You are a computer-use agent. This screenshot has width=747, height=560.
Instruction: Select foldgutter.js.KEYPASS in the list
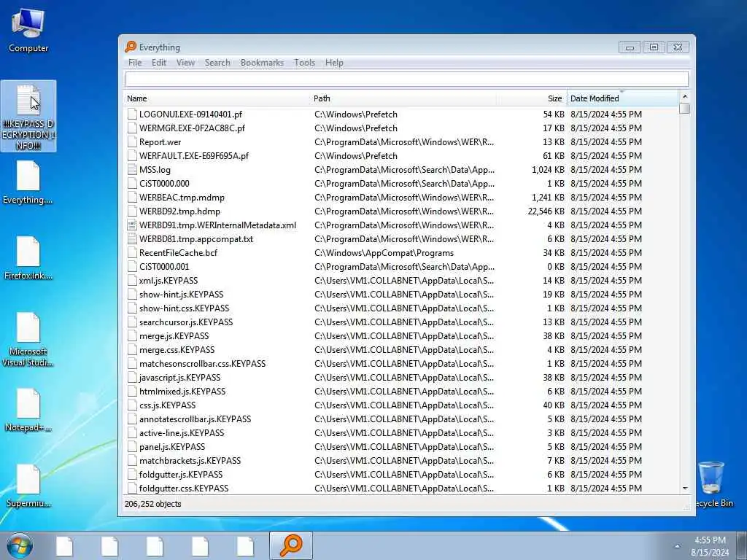coord(181,474)
